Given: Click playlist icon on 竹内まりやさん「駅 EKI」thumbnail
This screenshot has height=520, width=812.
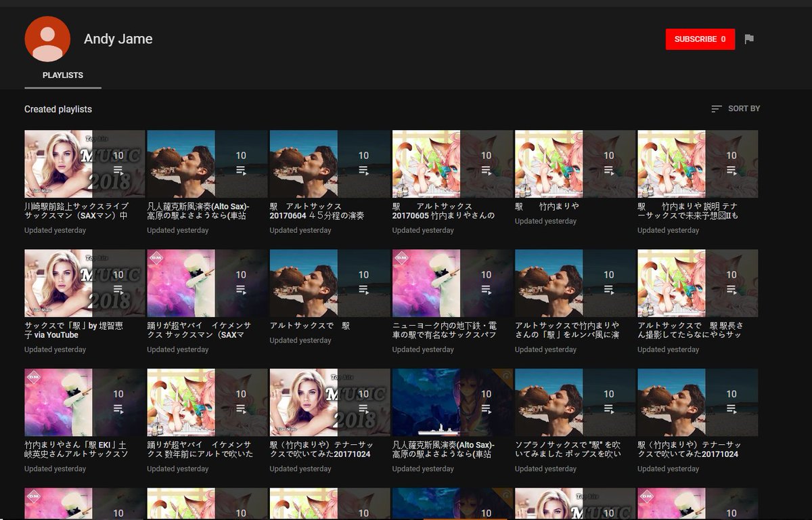Looking at the screenshot, I should (x=118, y=408).
